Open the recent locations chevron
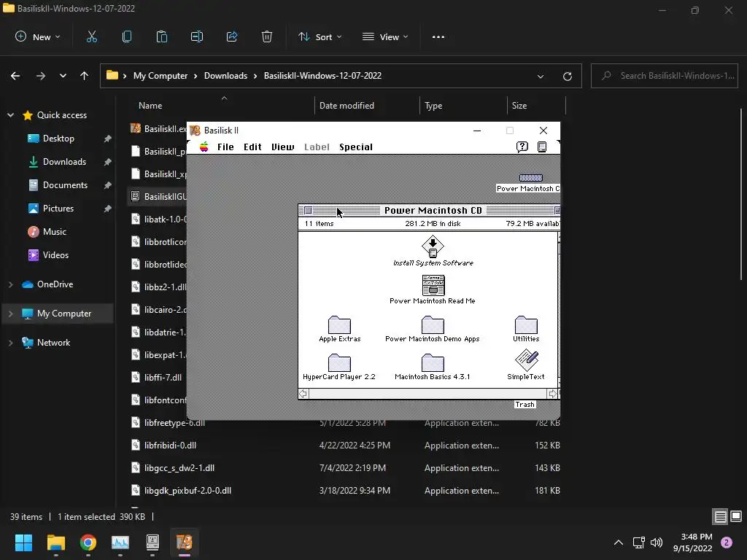This screenshot has width=747, height=560. 63,76
